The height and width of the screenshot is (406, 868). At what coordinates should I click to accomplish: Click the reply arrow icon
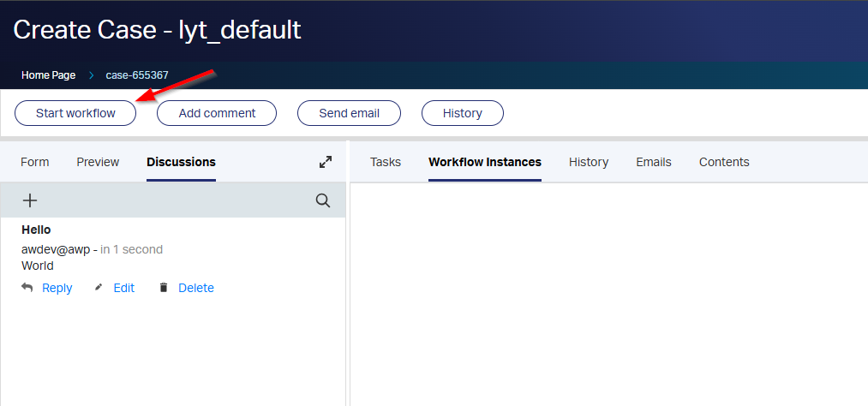click(x=27, y=288)
